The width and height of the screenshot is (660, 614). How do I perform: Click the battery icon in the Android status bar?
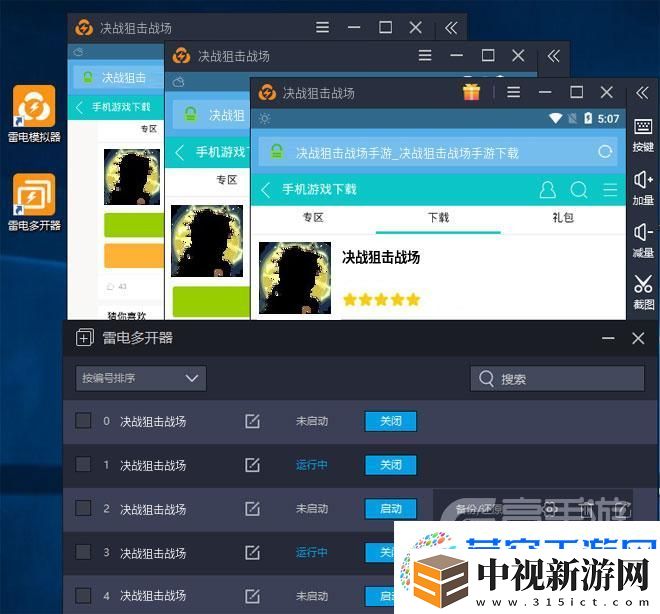click(x=588, y=118)
